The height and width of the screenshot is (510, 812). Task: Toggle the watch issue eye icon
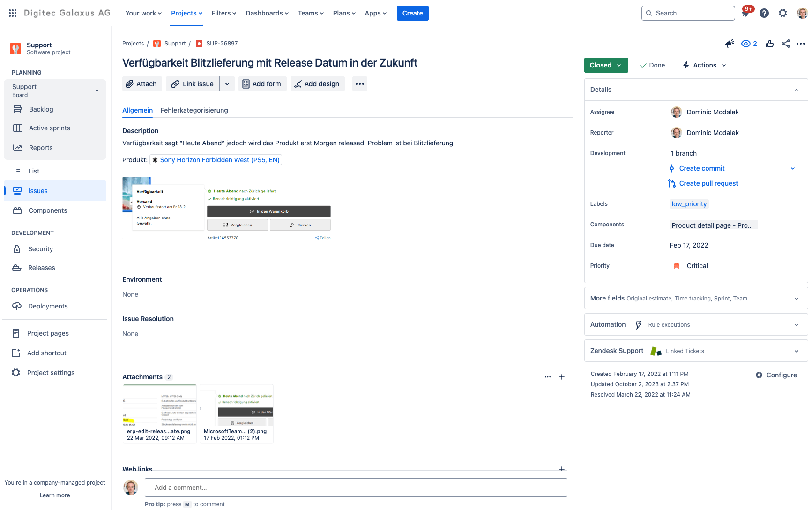[x=749, y=44]
